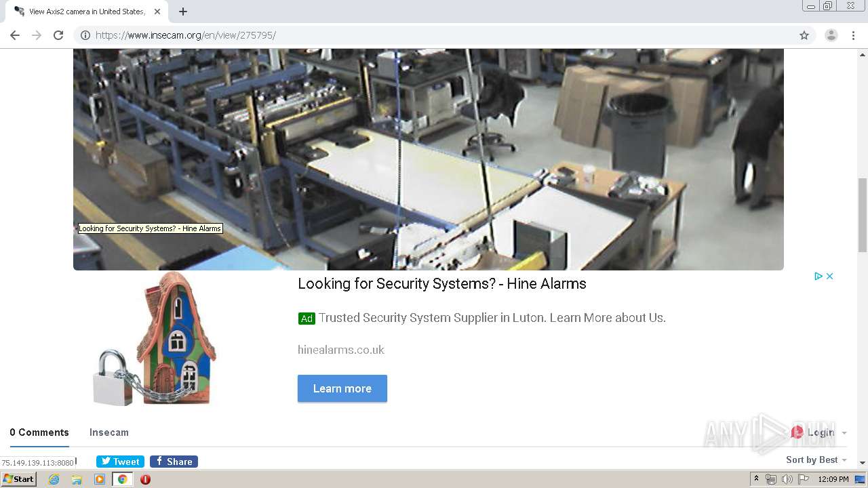The width and height of the screenshot is (868, 488).
Task: Switch to the Insecam tab
Action: (109, 432)
